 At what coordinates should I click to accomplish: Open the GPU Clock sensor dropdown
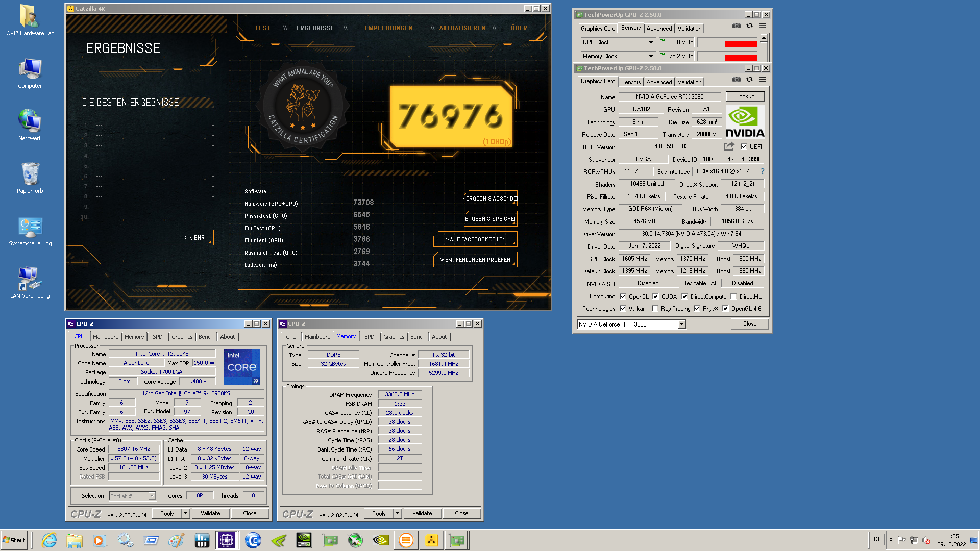[651, 42]
